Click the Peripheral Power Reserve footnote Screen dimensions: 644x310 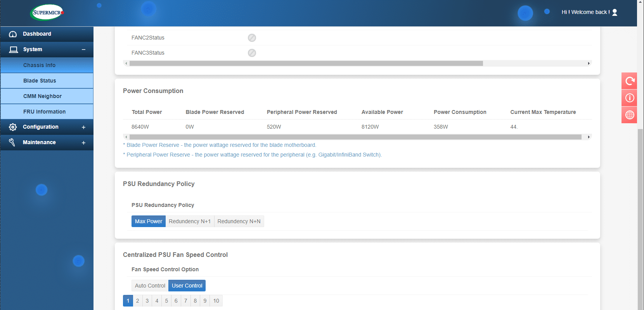point(252,155)
